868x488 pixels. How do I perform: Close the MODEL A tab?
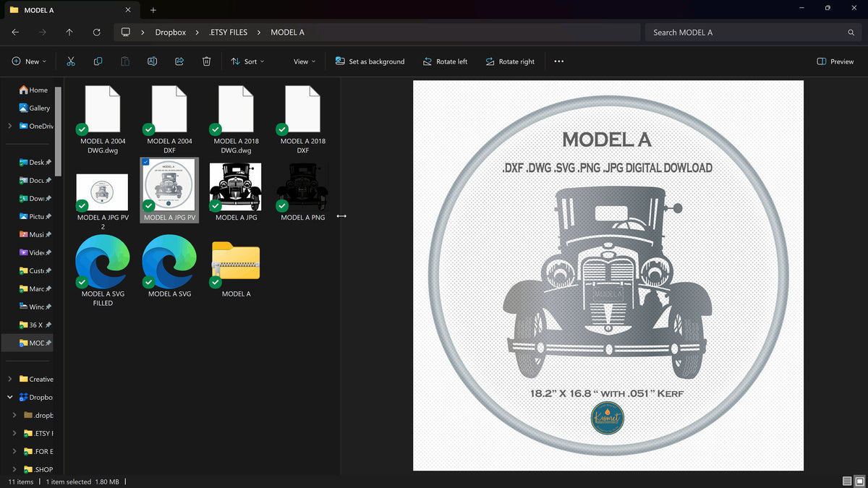tap(128, 10)
